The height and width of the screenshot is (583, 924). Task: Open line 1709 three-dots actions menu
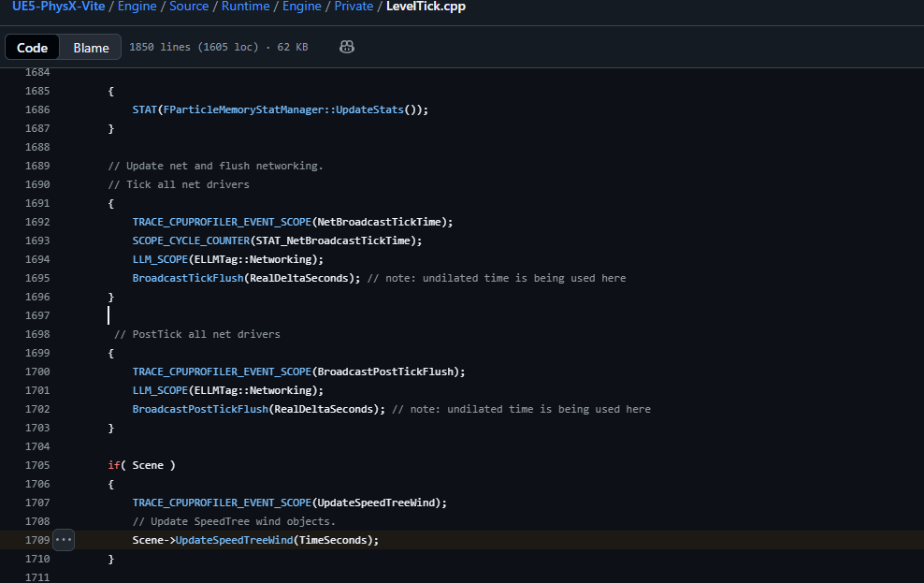[64, 540]
